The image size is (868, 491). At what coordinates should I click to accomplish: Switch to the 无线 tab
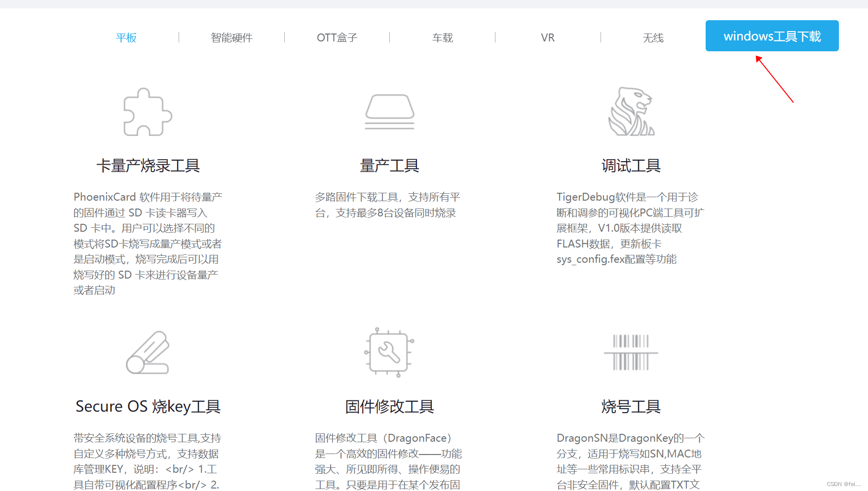[x=653, y=37]
